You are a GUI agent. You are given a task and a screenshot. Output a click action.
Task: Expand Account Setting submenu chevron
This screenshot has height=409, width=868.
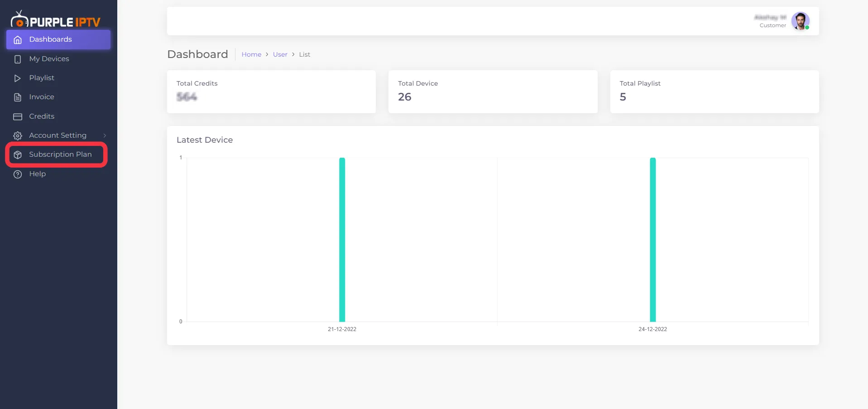[x=105, y=135]
